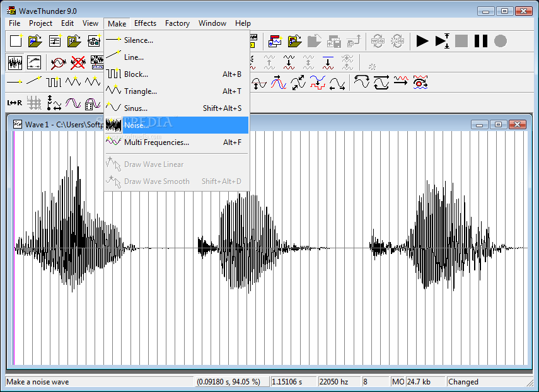Click the sine horizontal arrows icon
This screenshot has height=392, width=539.
click(337, 83)
